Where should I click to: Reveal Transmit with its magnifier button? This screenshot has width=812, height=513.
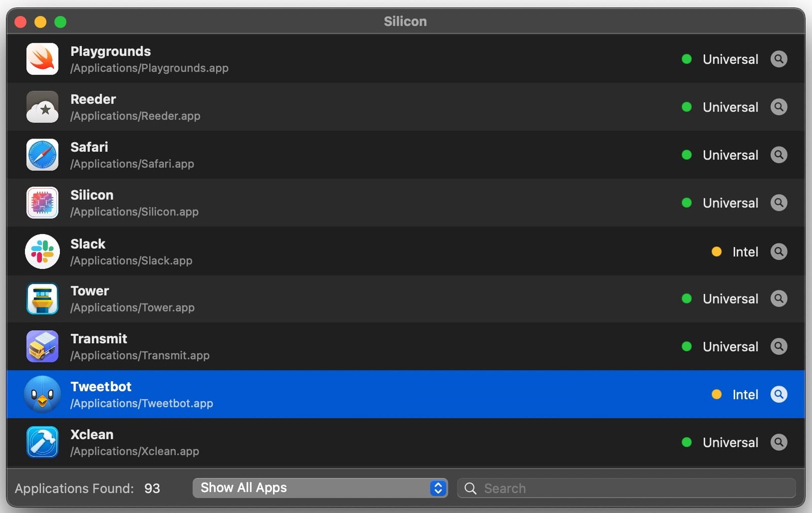(779, 347)
